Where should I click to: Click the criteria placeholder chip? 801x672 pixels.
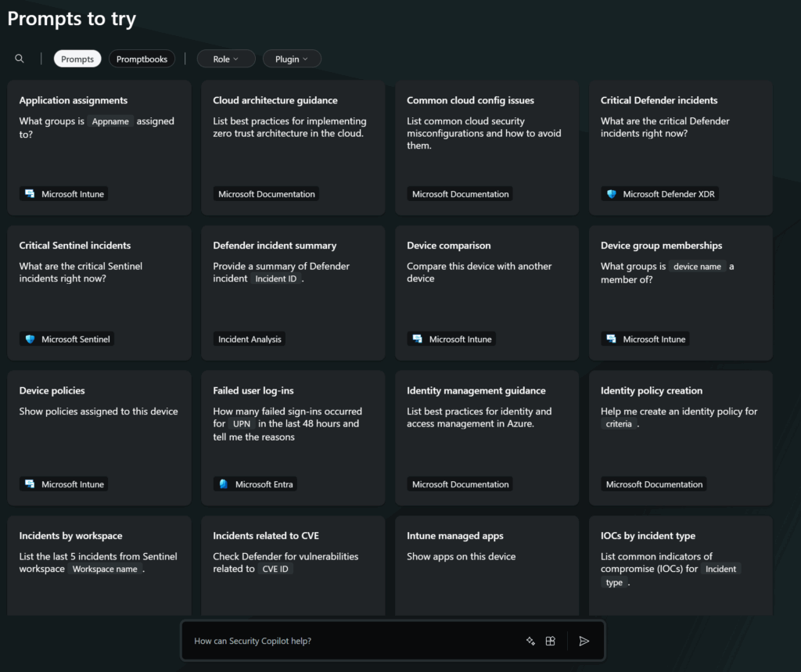tap(619, 424)
